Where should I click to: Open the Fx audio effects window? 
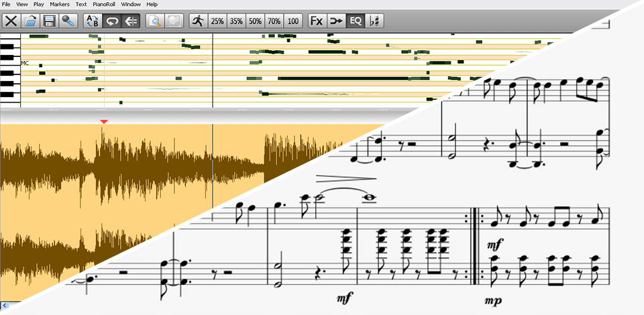(317, 21)
